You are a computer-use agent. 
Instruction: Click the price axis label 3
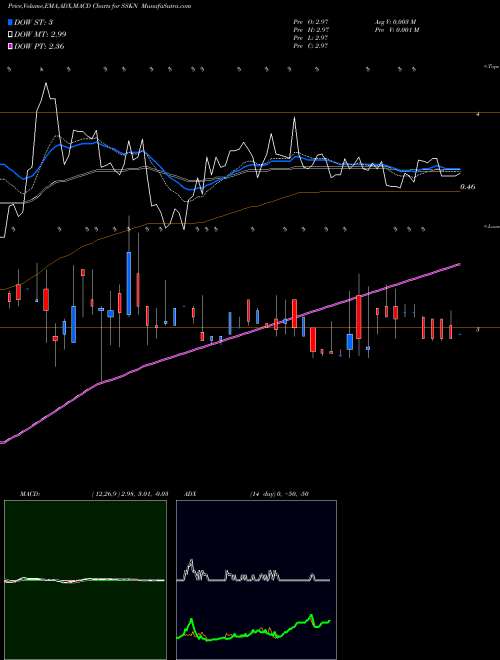[477, 330]
